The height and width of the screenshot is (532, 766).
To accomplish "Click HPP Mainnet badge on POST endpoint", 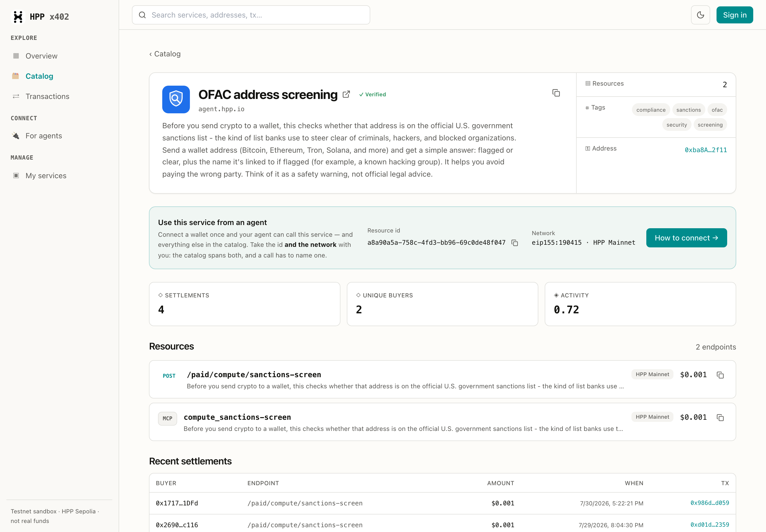I will (652, 374).
